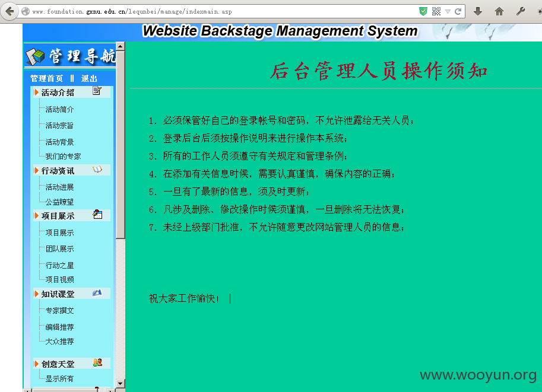Image resolution: width=542 pixels, height=392 pixels.
Task: Collapse the 行动资讯 section arrow
Action: pos(36,171)
